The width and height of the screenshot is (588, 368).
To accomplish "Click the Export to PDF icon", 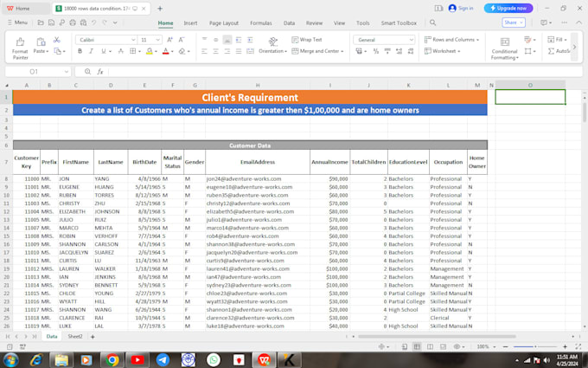I will click(62, 23).
